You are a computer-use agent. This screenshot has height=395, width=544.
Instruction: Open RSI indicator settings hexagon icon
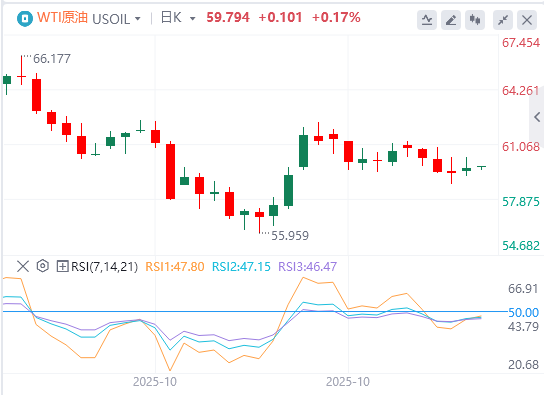tap(43, 266)
